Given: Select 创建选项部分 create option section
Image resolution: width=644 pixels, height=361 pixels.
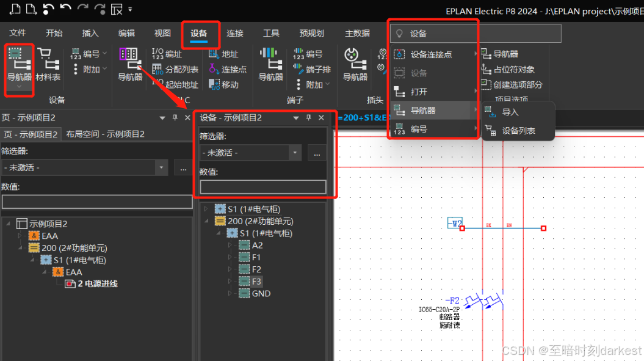Looking at the screenshot, I should [512, 85].
